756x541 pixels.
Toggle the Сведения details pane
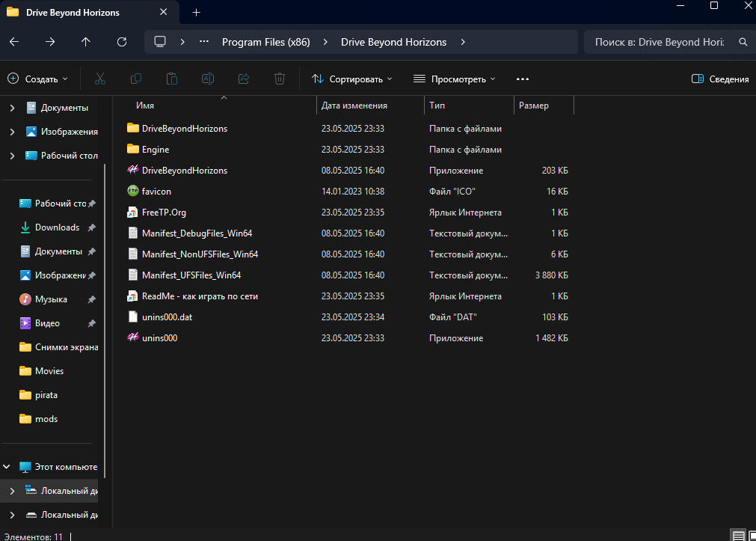[720, 79]
